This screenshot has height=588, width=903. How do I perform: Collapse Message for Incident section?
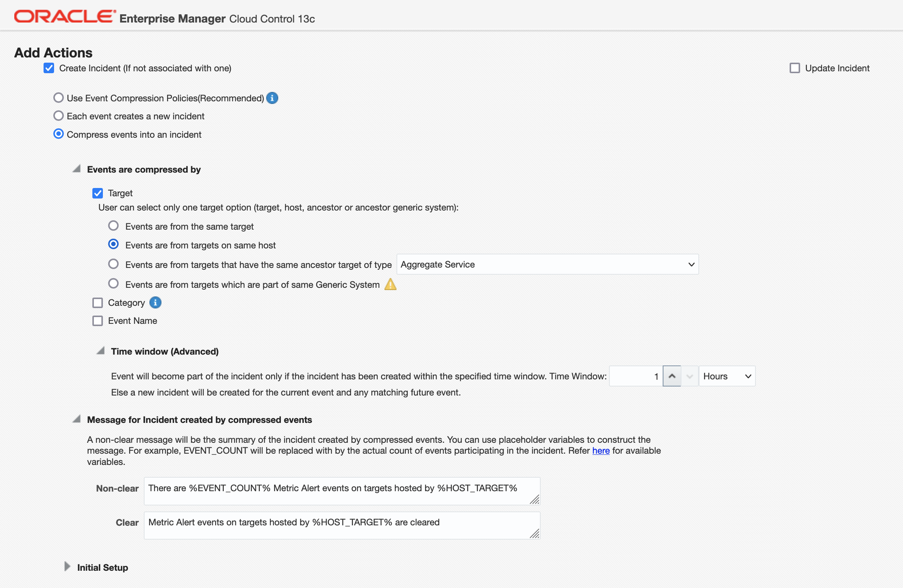77,419
